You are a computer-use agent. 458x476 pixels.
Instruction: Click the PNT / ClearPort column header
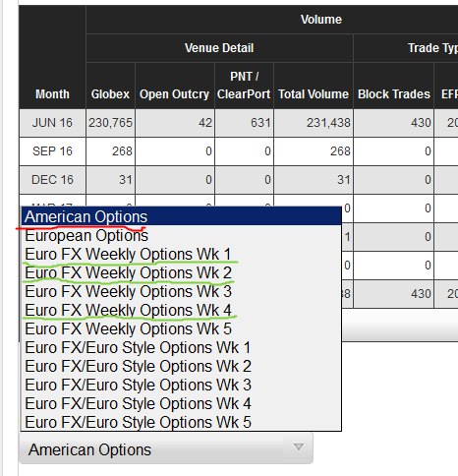point(244,86)
